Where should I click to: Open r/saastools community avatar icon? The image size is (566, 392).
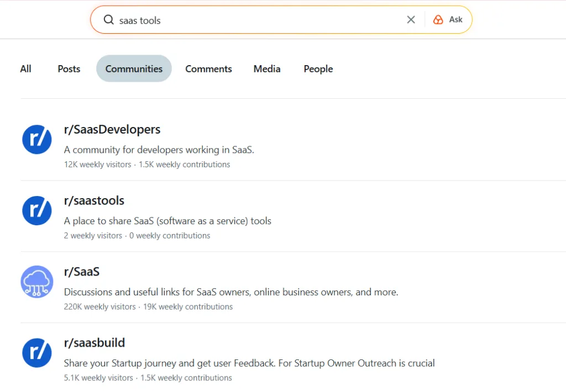pos(37,210)
